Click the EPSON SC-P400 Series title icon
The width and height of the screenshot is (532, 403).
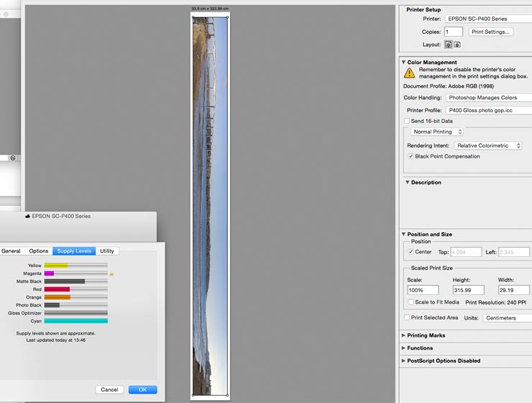pos(27,216)
